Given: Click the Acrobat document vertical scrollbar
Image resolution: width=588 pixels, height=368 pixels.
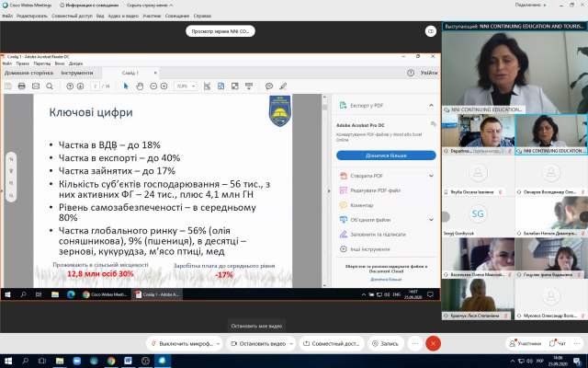Looking at the screenshot, I should (324, 190).
